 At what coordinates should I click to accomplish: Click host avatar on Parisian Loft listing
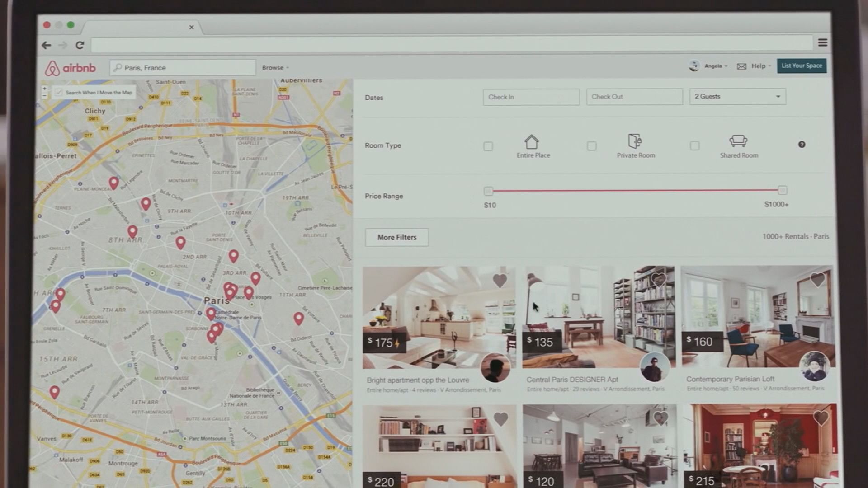coord(815,366)
